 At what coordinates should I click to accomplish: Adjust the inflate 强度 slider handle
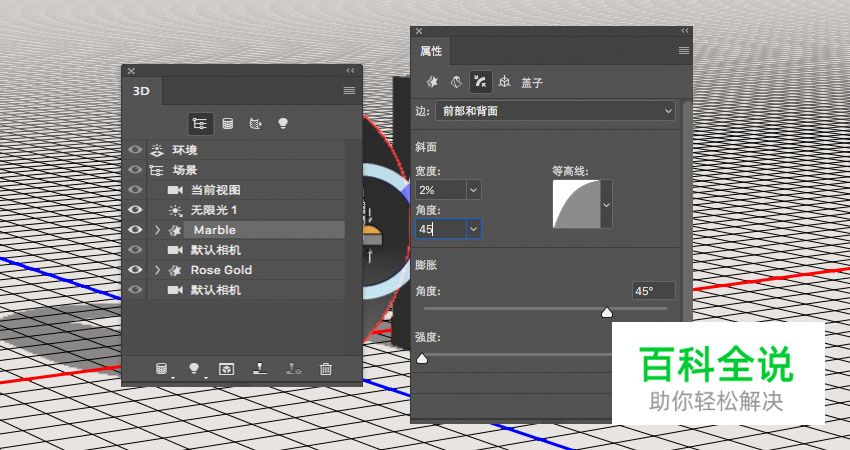422,358
